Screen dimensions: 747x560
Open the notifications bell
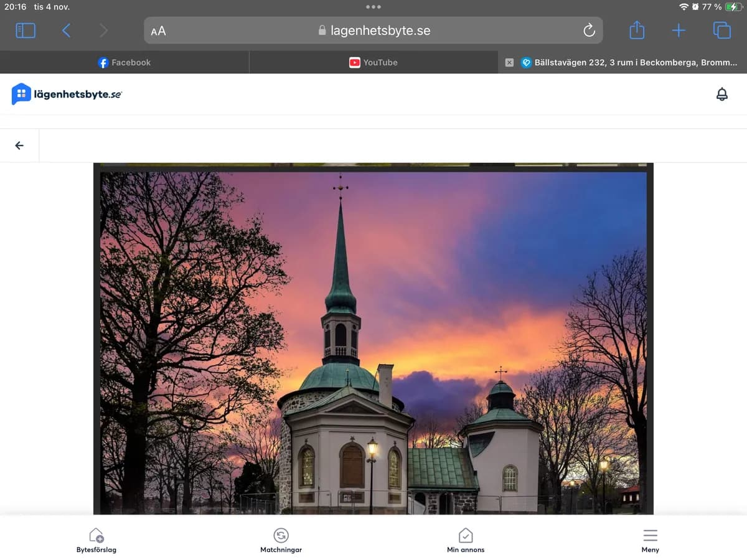(721, 95)
